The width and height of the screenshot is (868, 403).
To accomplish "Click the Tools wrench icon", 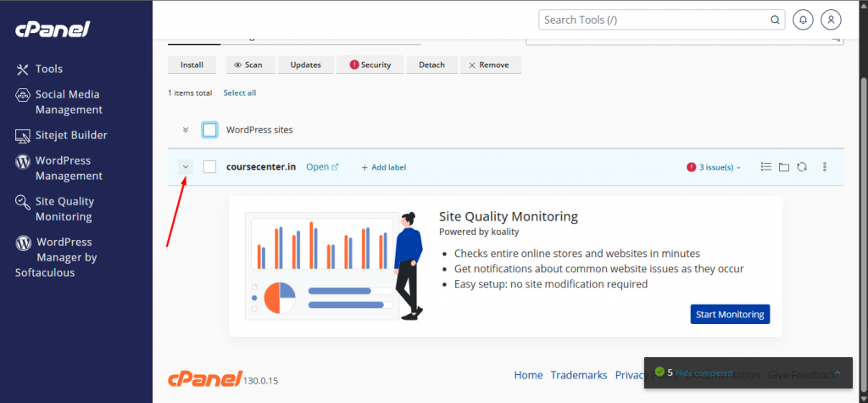I will pyautogui.click(x=22, y=70).
